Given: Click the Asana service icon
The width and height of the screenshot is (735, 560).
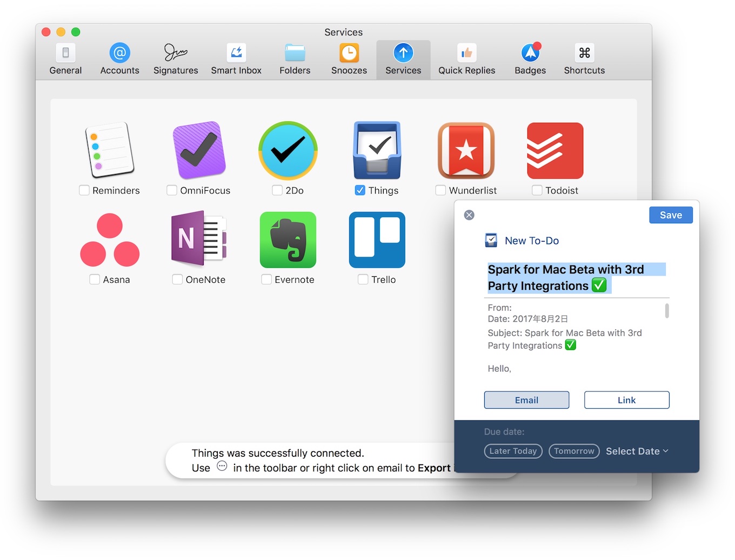Looking at the screenshot, I should 110,239.
